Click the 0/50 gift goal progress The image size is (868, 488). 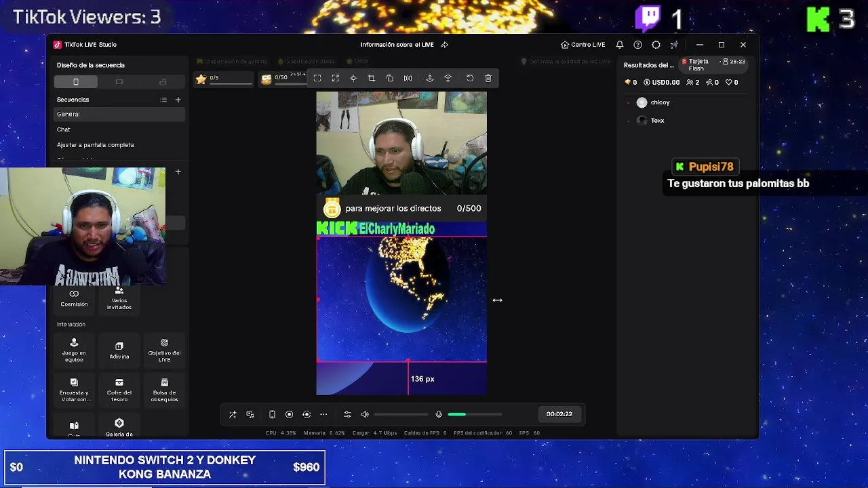point(283,79)
